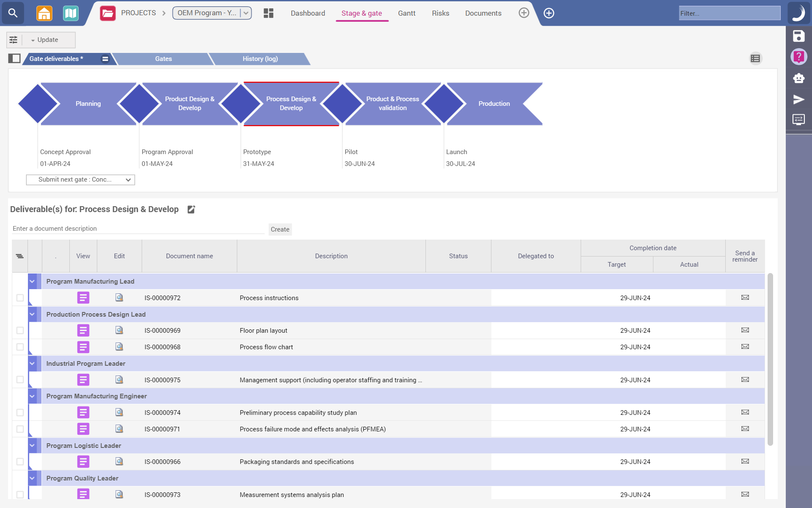The height and width of the screenshot is (508, 812).
Task: Collapse Program Quality Leader group
Action: 32,478
